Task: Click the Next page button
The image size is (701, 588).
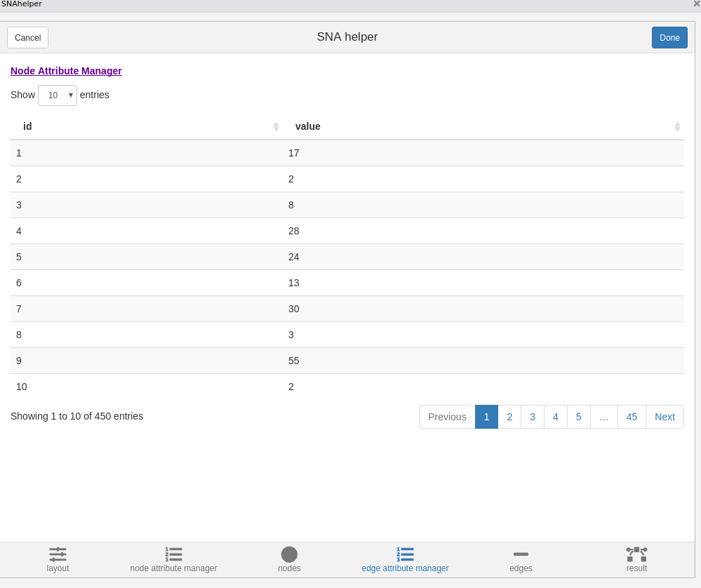Action: [665, 417]
